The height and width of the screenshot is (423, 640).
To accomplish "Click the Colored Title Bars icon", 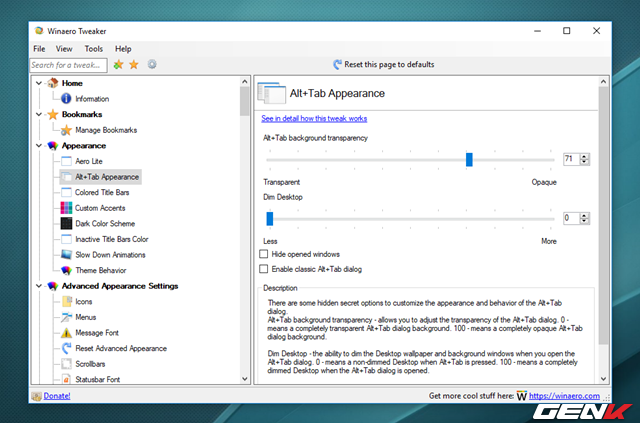I will (66, 192).
